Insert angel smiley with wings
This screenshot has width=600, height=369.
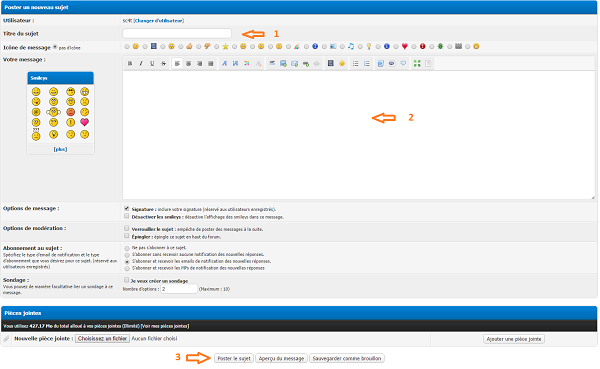pyautogui.click(x=54, y=112)
